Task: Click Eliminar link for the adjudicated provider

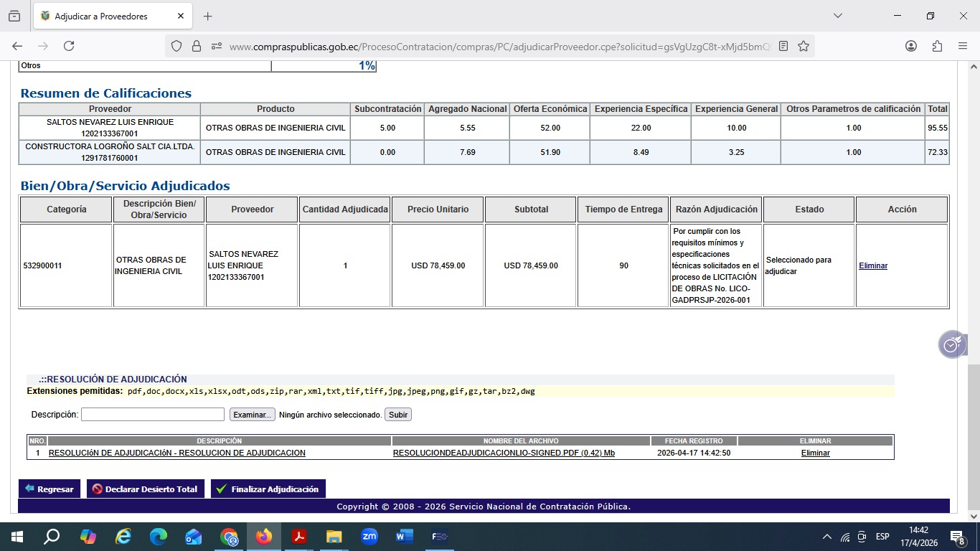Action: point(872,265)
